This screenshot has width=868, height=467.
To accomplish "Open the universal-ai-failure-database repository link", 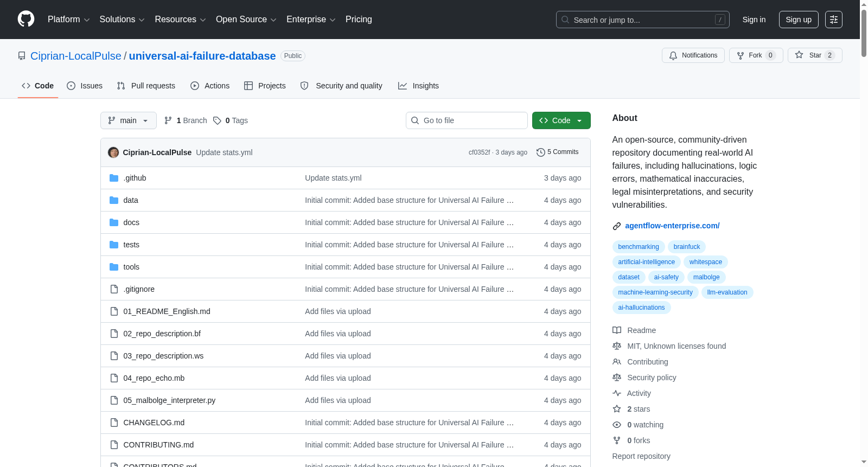I will [x=202, y=56].
